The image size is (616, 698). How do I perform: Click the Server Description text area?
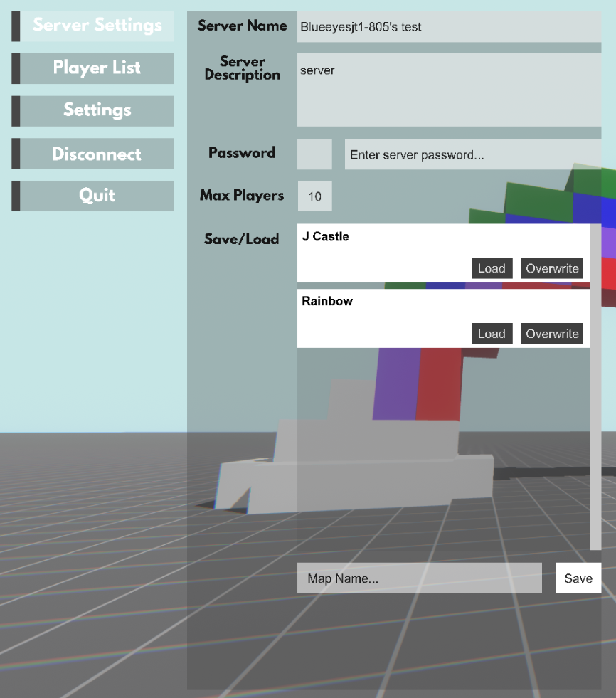(448, 85)
